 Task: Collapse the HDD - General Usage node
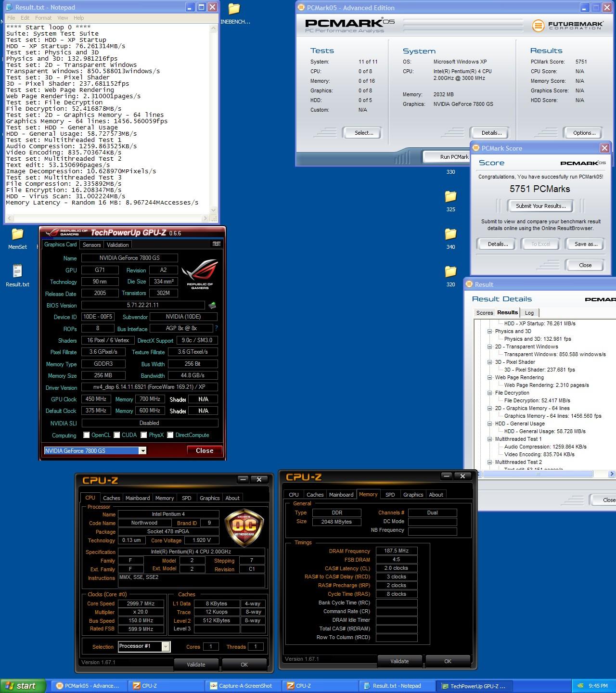(x=489, y=423)
